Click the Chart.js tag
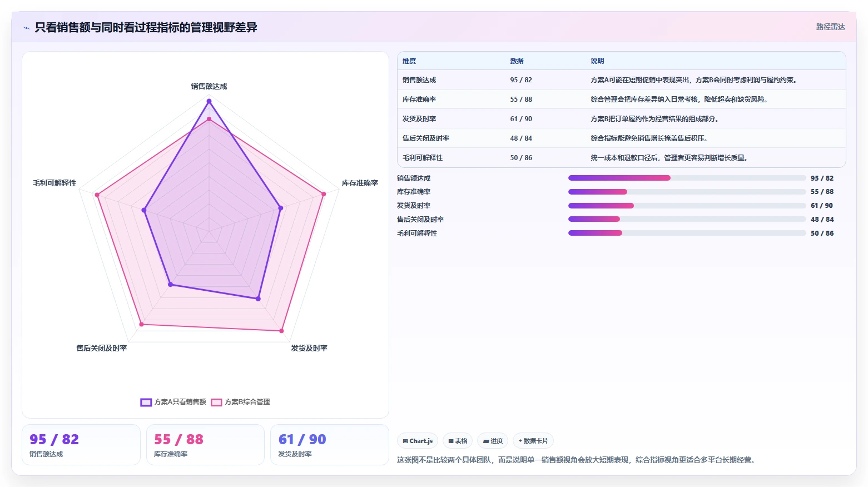This screenshot has width=868, height=487. coord(418,441)
